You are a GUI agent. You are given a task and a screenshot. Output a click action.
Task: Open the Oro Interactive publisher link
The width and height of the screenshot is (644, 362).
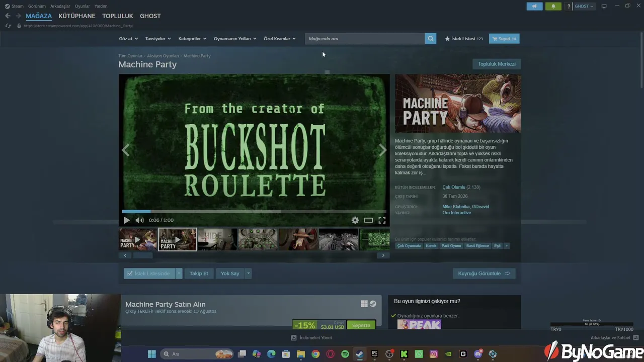457,213
